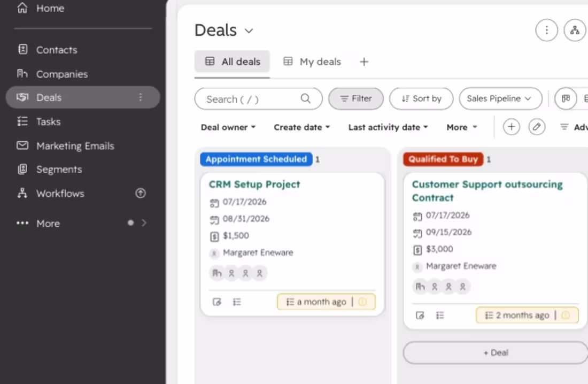Click + Deal under Qualified To Buy
The width and height of the screenshot is (588, 384).
pyautogui.click(x=496, y=352)
